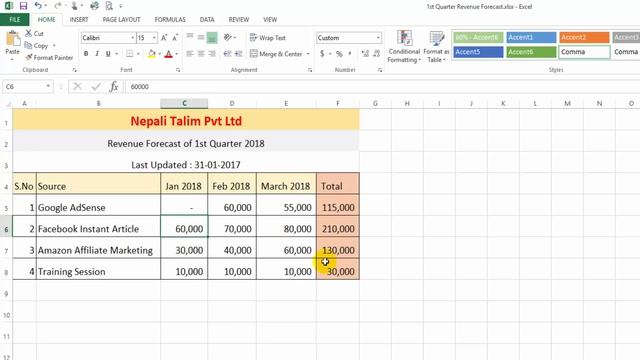
Task: Apply the red Font Color A
Action: tap(168, 54)
